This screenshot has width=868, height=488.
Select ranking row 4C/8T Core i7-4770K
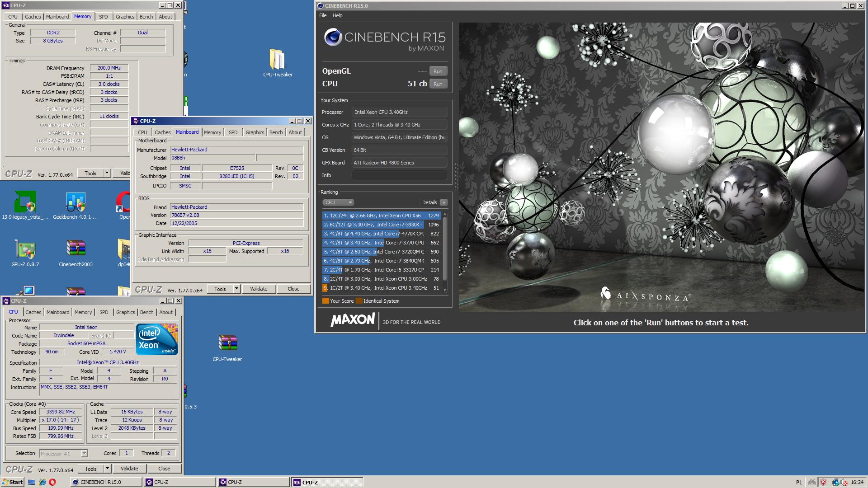point(382,234)
